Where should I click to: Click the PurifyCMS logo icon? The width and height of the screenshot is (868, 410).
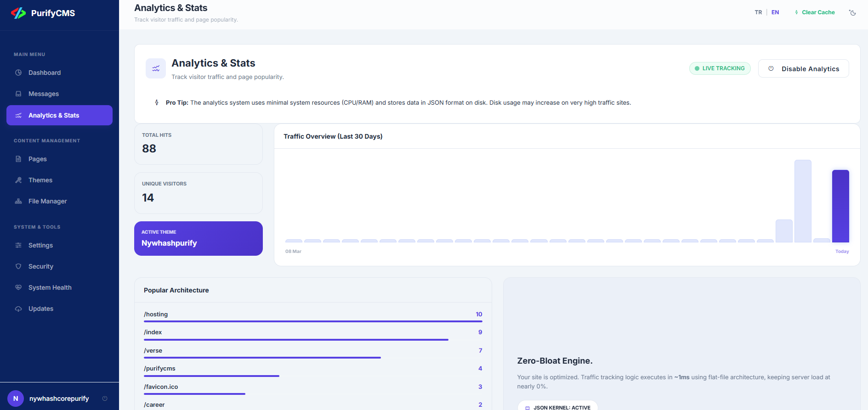pos(18,13)
